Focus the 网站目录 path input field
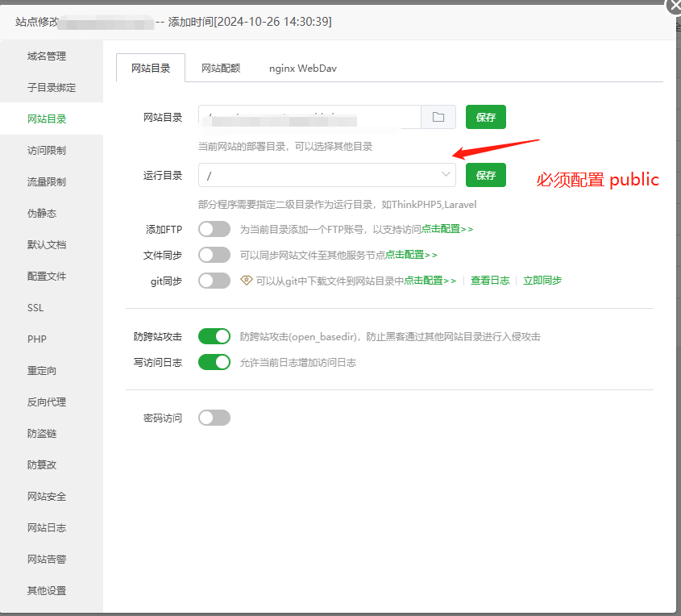 click(x=309, y=117)
